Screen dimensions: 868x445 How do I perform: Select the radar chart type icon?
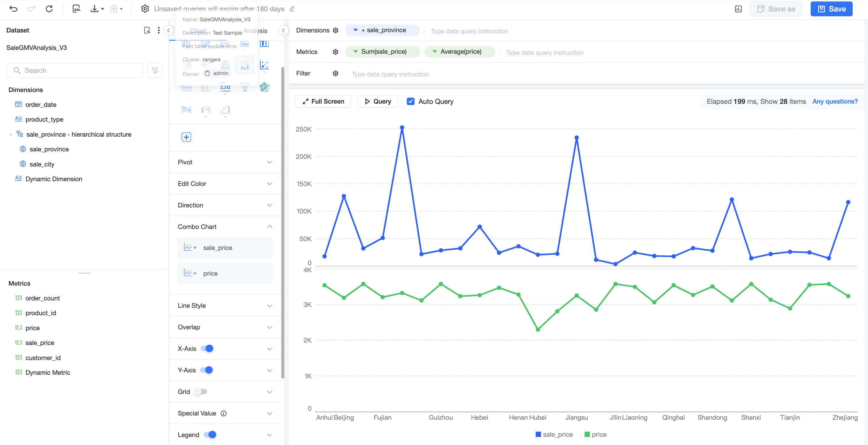point(264,87)
